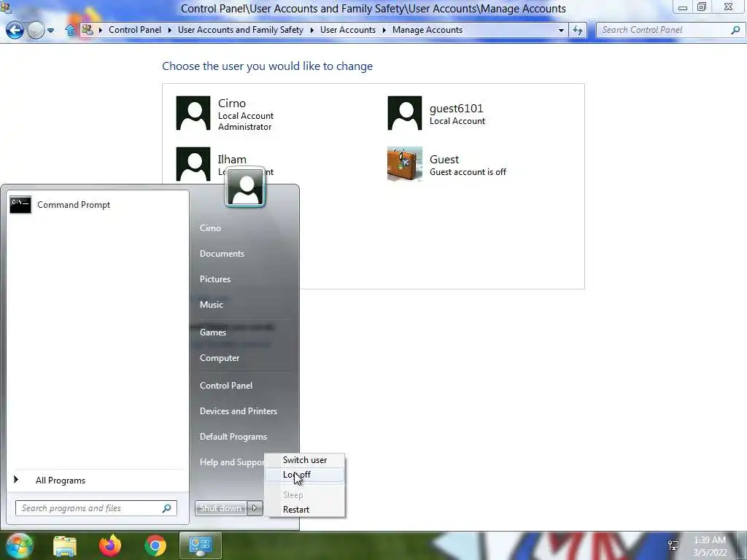Screen dimensions: 747x560
Task: Click the arrow next to Shut down
Action: (255, 508)
